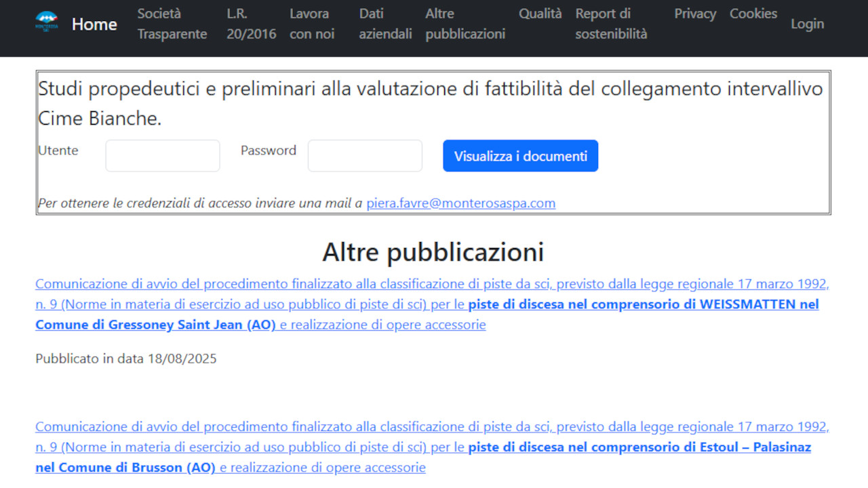This screenshot has width=868, height=488.
Task: Click the Login link
Action: coord(807,24)
